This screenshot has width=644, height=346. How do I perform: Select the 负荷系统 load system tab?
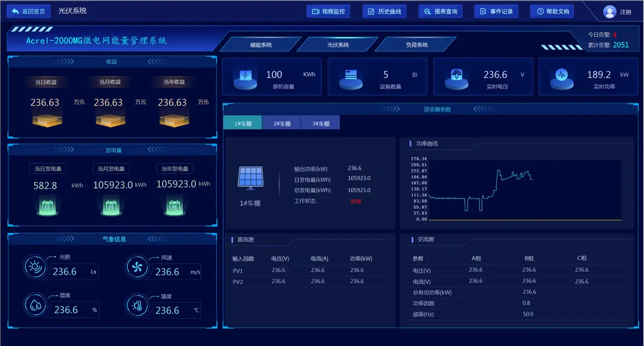(418, 44)
